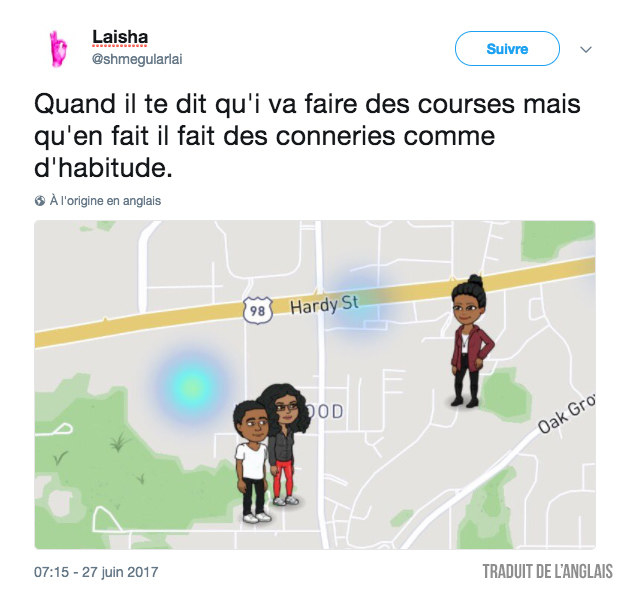Click the @shmegularlai handle
The height and width of the screenshot is (594, 631).
137,59
